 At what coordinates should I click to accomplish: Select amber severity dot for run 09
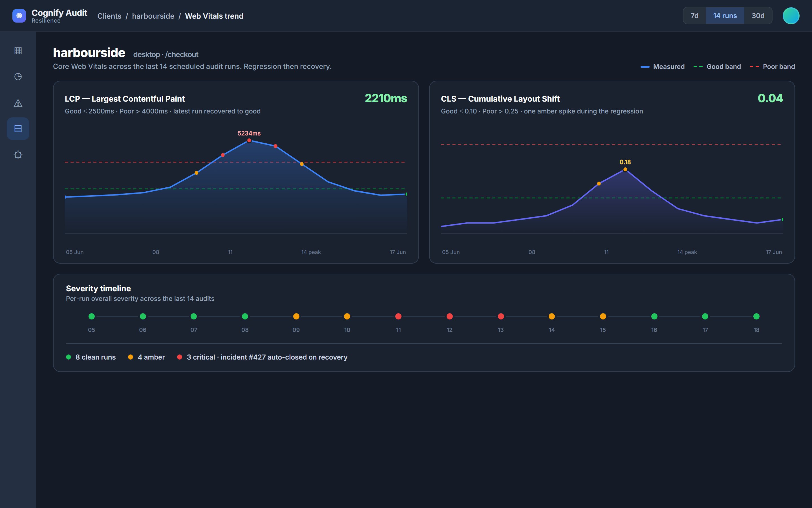(x=296, y=316)
